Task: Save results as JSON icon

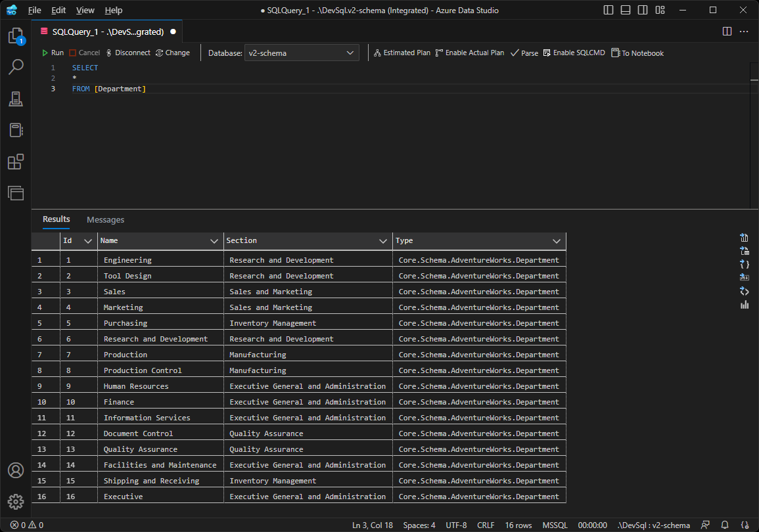Action: coord(745,264)
